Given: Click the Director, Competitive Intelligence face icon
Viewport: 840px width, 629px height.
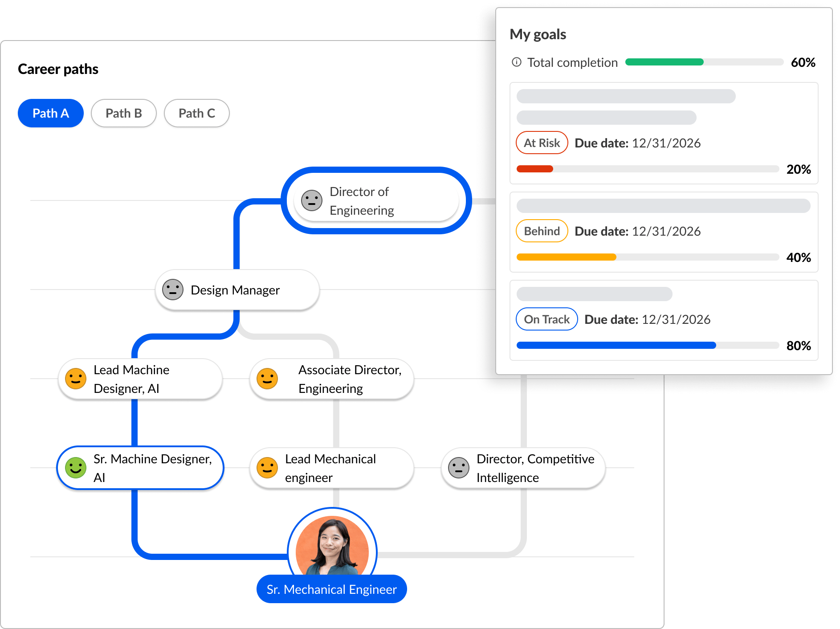Looking at the screenshot, I should [459, 468].
